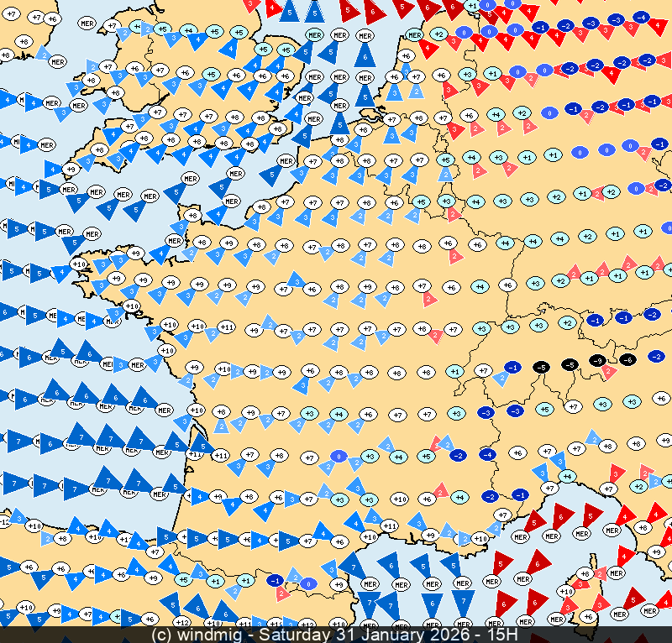Click the red 2 wind arrow under black -9
The image size is (672, 643).
pos(608,370)
